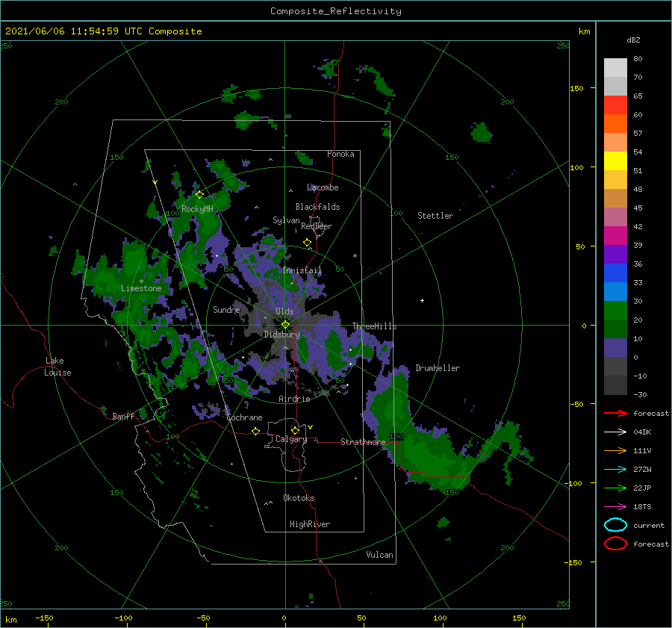
Task: Select the slate purple 0 dBZ swatch
Action: click(x=615, y=348)
